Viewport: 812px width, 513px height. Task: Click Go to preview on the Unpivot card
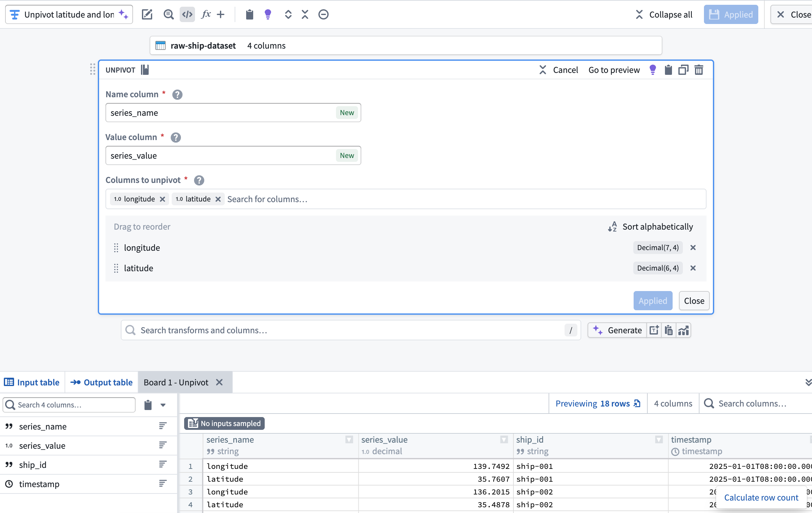pyautogui.click(x=614, y=70)
